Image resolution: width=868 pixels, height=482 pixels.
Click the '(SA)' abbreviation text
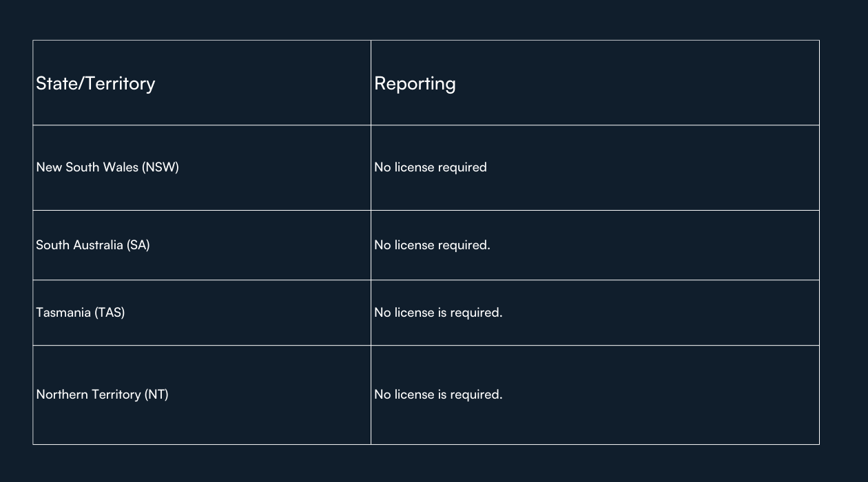(138, 245)
